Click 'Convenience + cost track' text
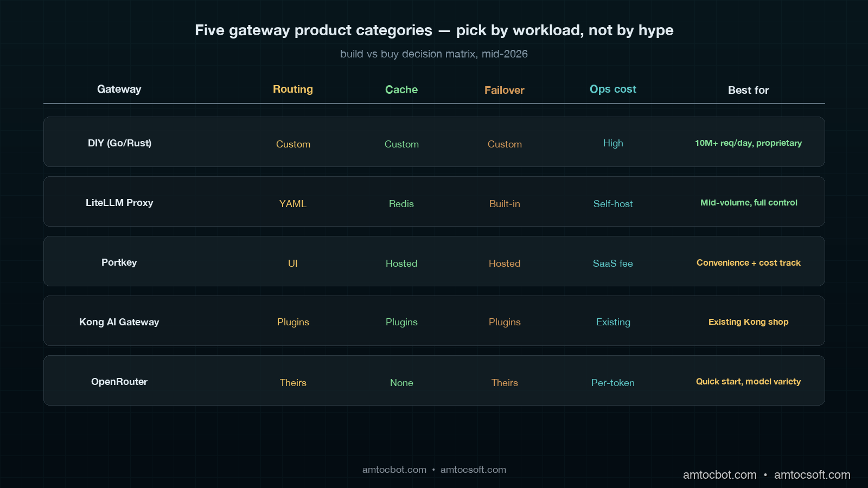 749,262
